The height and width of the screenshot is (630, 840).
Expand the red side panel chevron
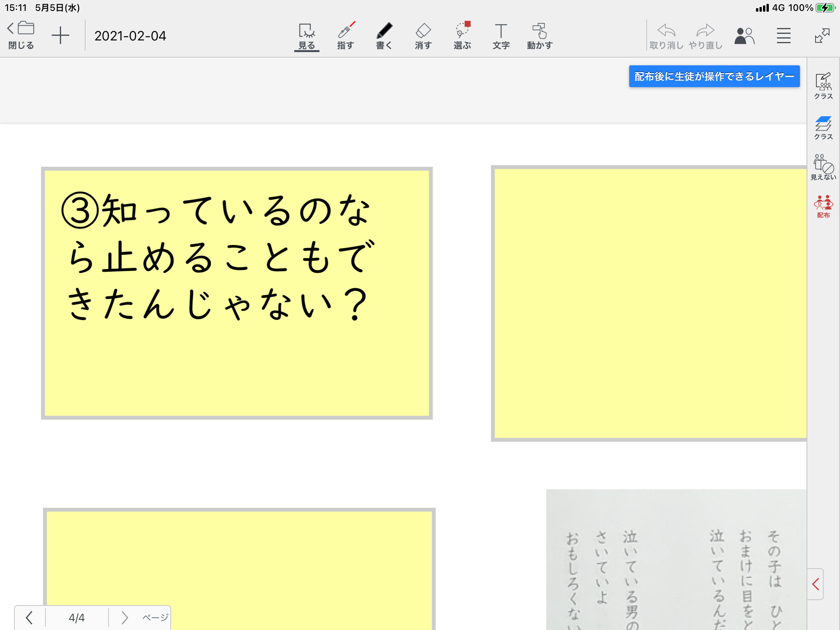coord(816,584)
